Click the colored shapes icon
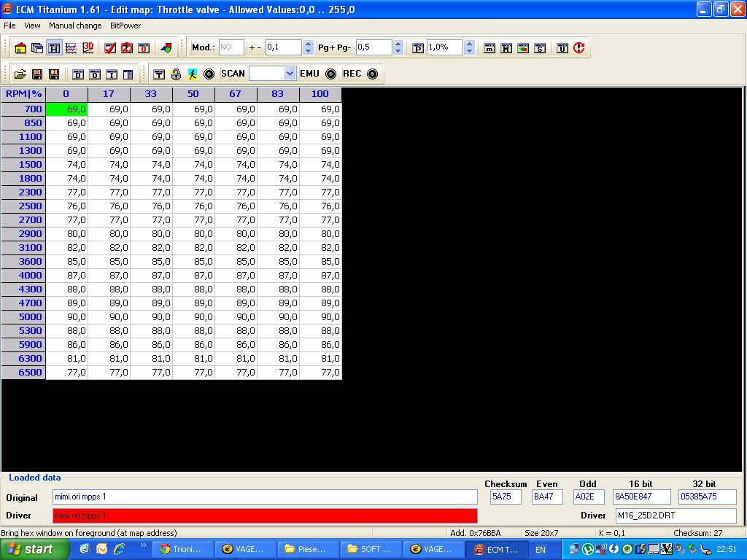 (x=166, y=48)
